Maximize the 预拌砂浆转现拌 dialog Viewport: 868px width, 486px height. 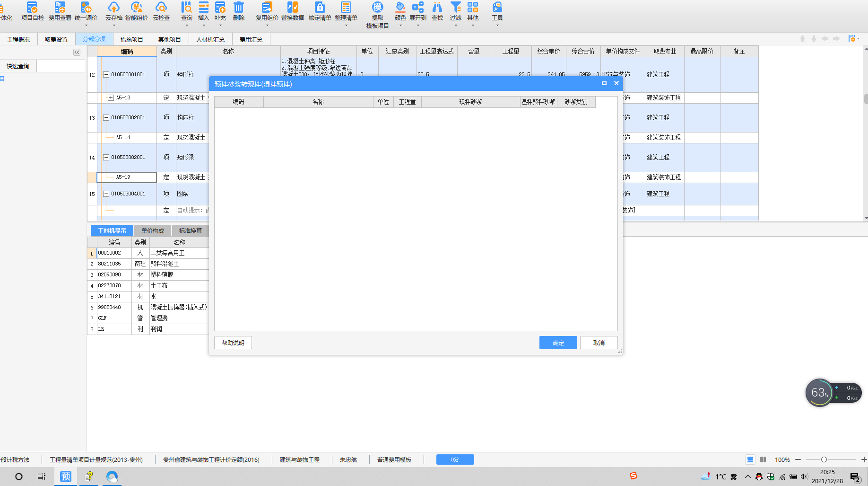(604, 83)
